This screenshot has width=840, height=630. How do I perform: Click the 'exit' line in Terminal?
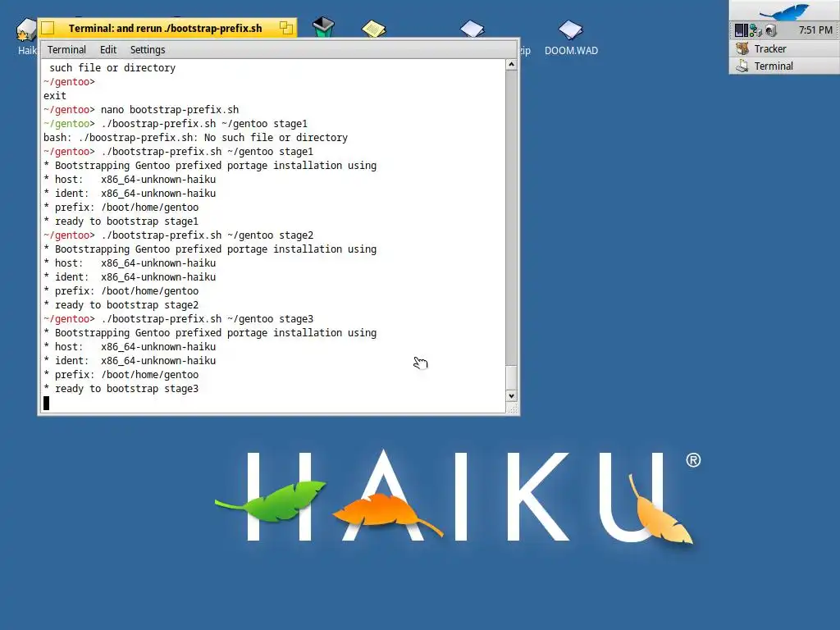[x=55, y=96]
